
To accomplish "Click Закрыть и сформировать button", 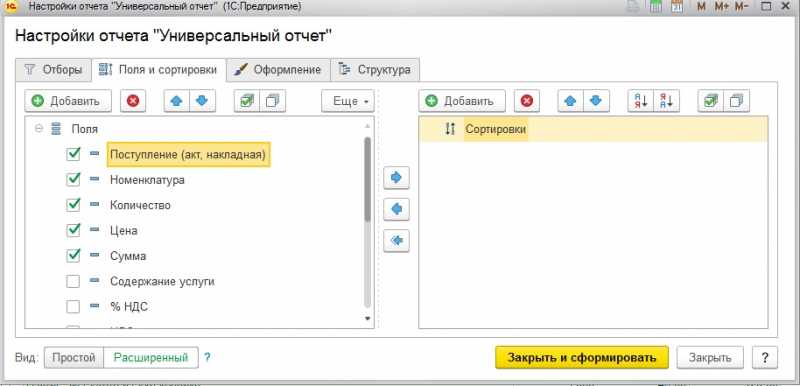I will pyautogui.click(x=582, y=357).
